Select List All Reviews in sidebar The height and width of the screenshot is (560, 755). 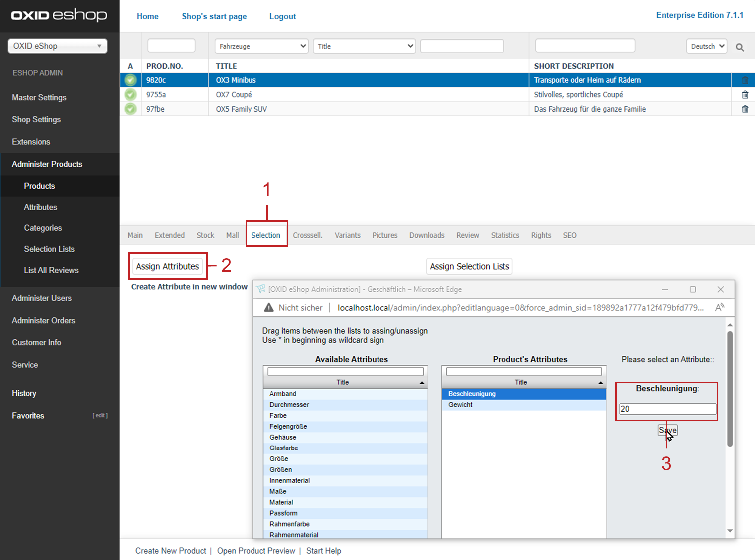pos(51,270)
